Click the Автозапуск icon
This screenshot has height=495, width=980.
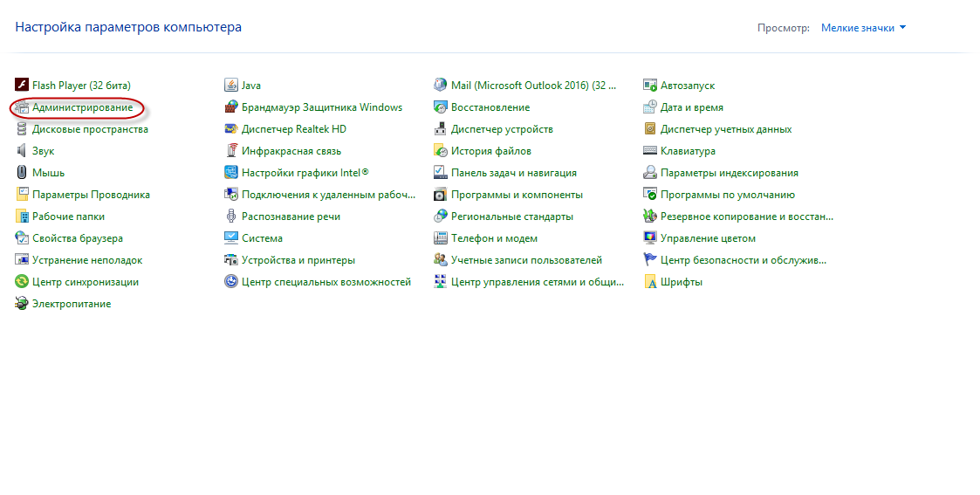coord(650,86)
